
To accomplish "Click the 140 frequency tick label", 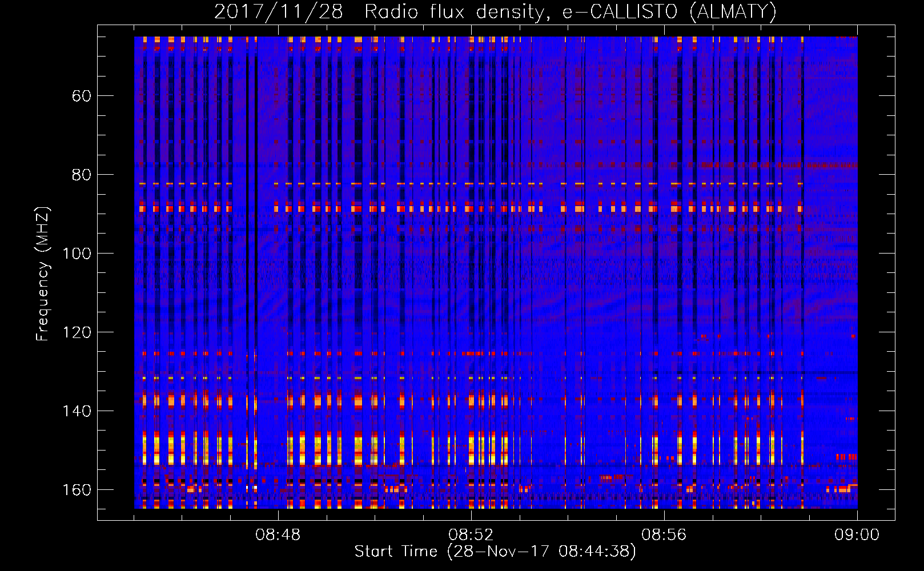I will pos(77,411).
